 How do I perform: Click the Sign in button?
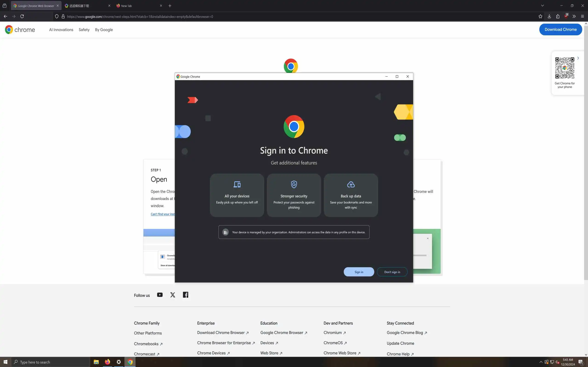(359, 272)
